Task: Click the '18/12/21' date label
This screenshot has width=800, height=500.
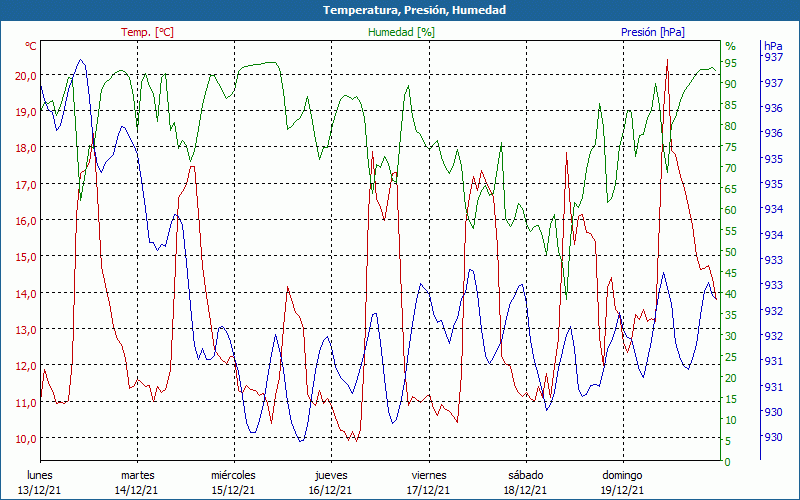Action: pos(525,490)
